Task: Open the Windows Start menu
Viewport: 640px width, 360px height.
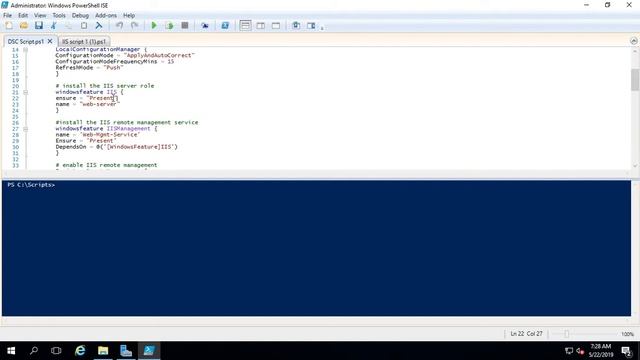Action: point(11,351)
